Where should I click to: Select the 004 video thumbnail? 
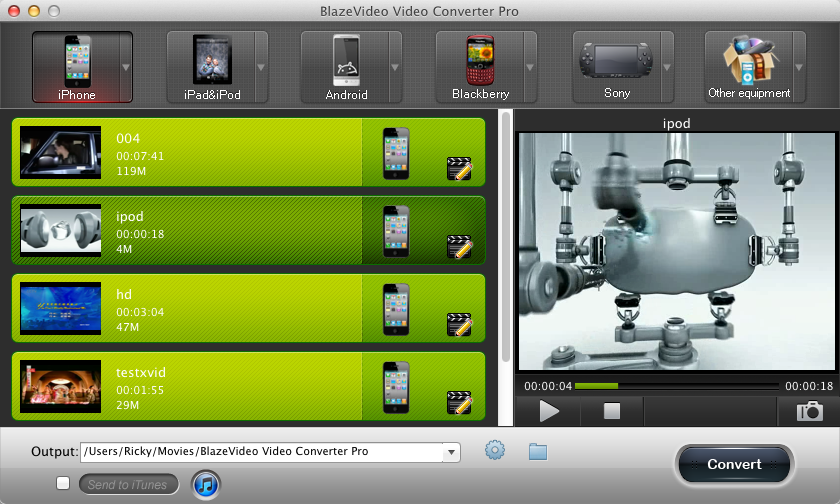(x=61, y=152)
